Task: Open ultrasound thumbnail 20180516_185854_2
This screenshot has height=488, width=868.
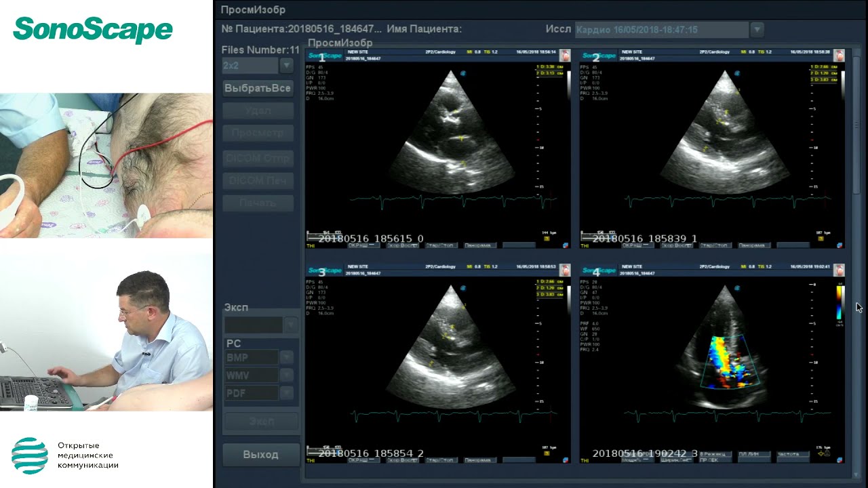Action: 438,364
